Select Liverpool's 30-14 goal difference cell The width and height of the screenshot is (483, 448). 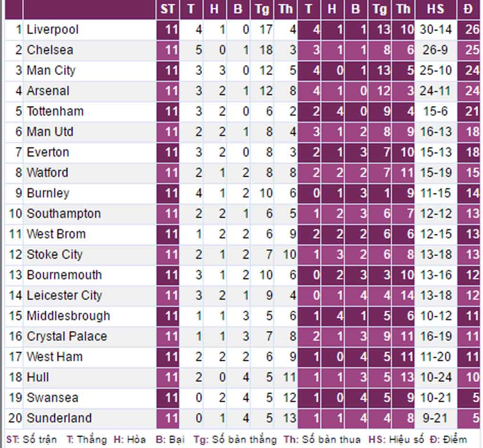pyautogui.click(x=435, y=30)
